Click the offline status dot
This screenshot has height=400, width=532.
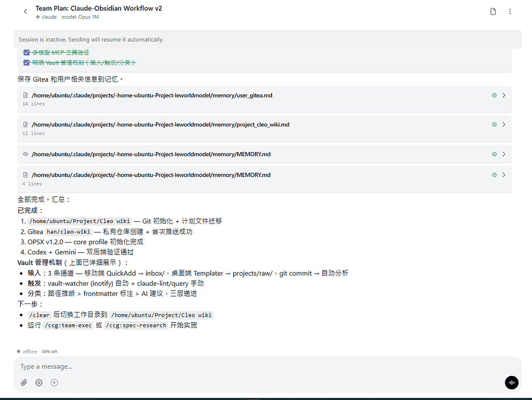[x=19, y=351]
